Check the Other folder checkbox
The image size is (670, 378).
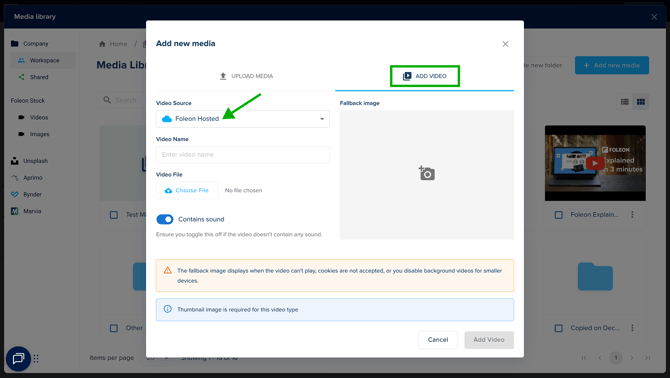(114, 328)
